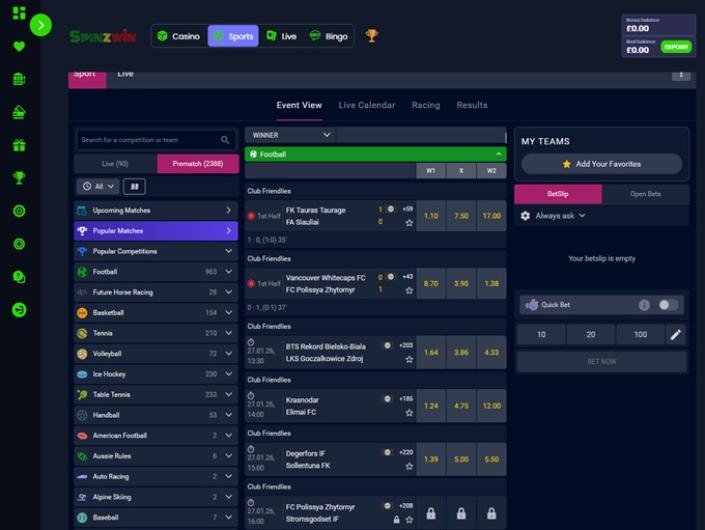The height and width of the screenshot is (530, 705).
Task: Open the Live Calendar tab
Action: pyautogui.click(x=366, y=105)
